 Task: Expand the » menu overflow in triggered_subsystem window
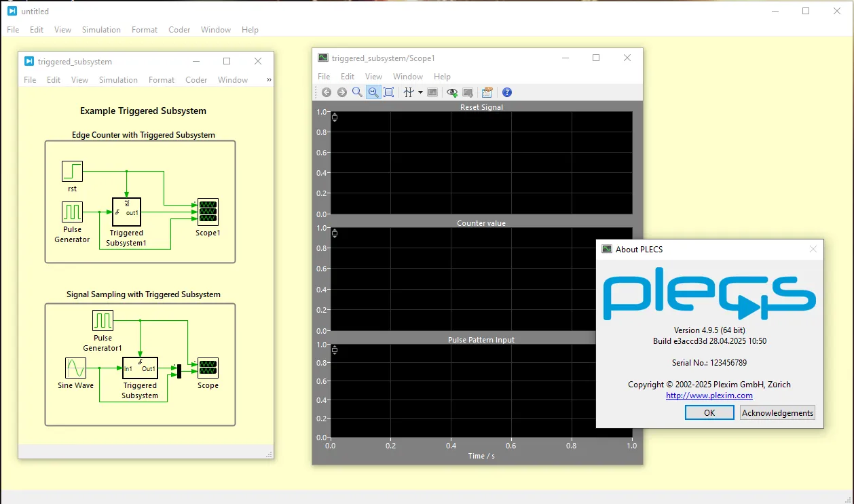[269, 80]
